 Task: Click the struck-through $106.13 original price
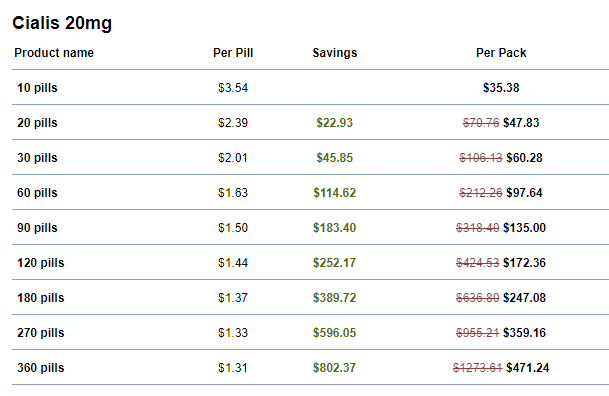pyautogui.click(x=481, y=158)
